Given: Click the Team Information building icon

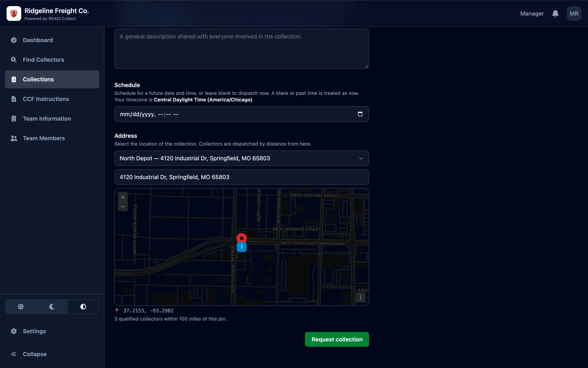Looking at the screenshot, I should (x=14, y=119).
